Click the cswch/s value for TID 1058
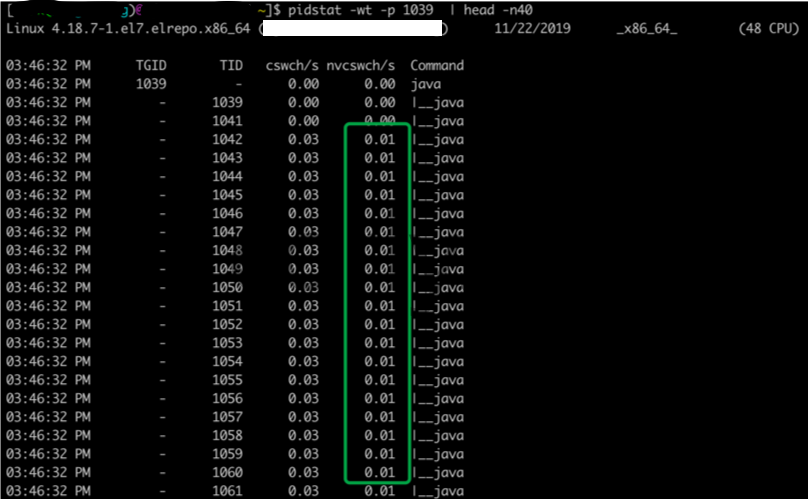Viewport: 808px width, 499px height. click(x=303, y=435)
